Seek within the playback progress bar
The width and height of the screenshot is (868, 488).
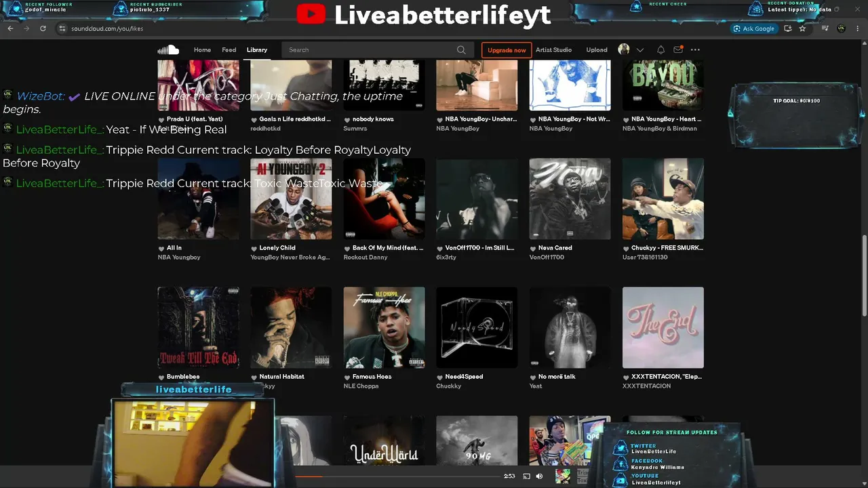397,476
